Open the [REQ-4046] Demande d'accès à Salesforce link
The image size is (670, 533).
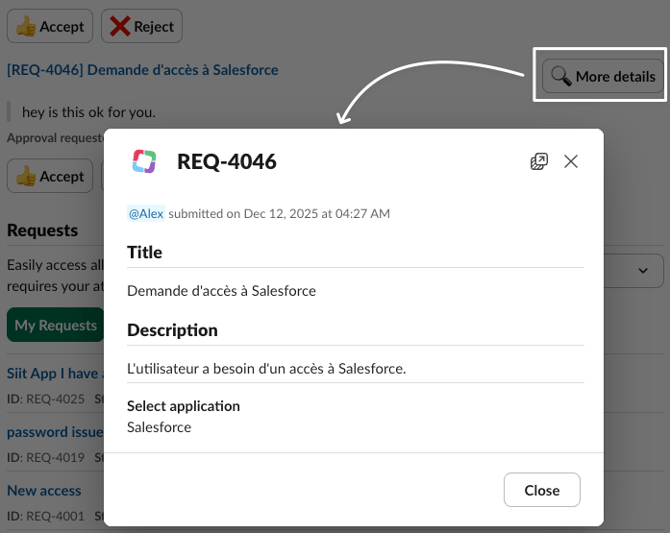(x=143, y=70)
